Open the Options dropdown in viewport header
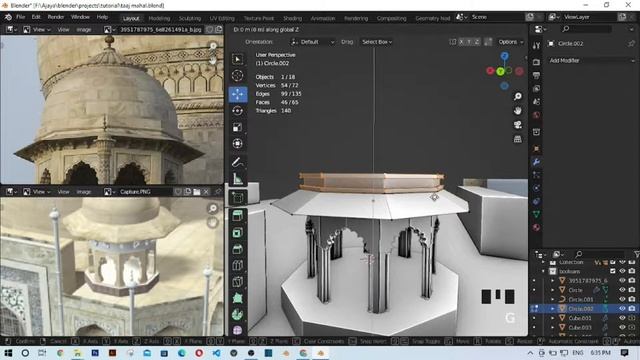Image resolution: width=640 pixels, height=360 pixels. 510,42
